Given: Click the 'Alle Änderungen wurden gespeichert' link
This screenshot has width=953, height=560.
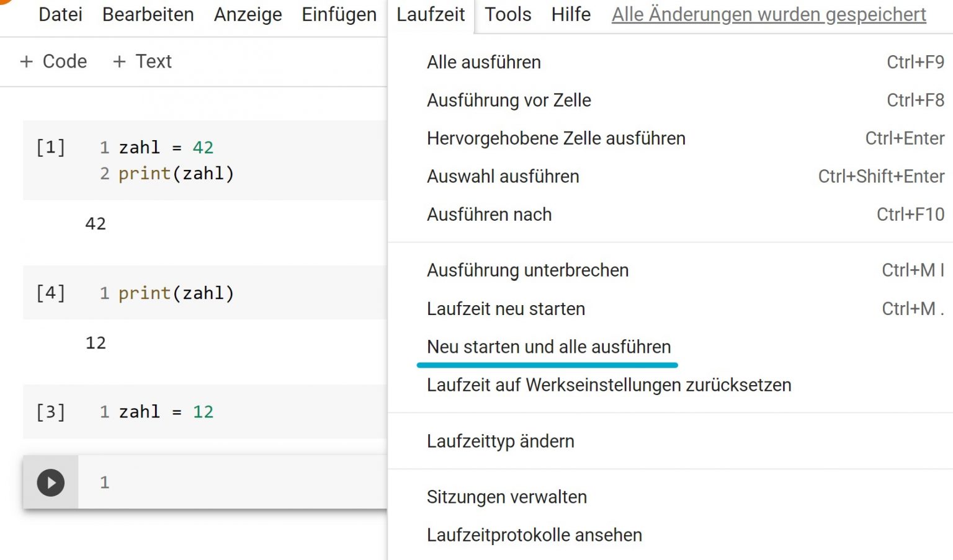Looking at the screenshot, I should tap(768, 14).
